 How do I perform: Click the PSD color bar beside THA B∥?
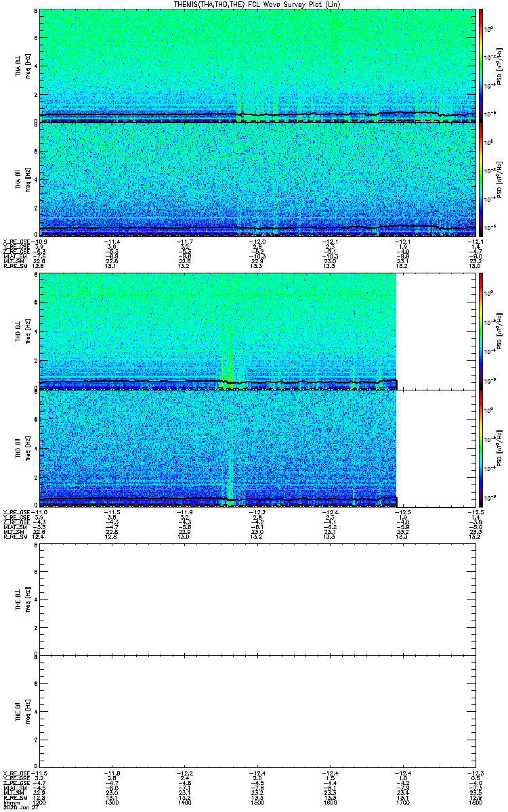point(481,179)
